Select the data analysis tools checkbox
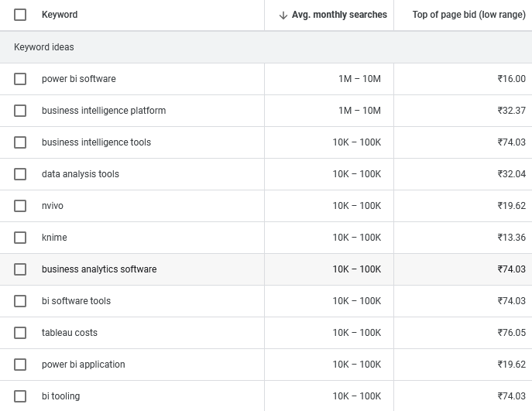532x411 pixels. [20, 174]
